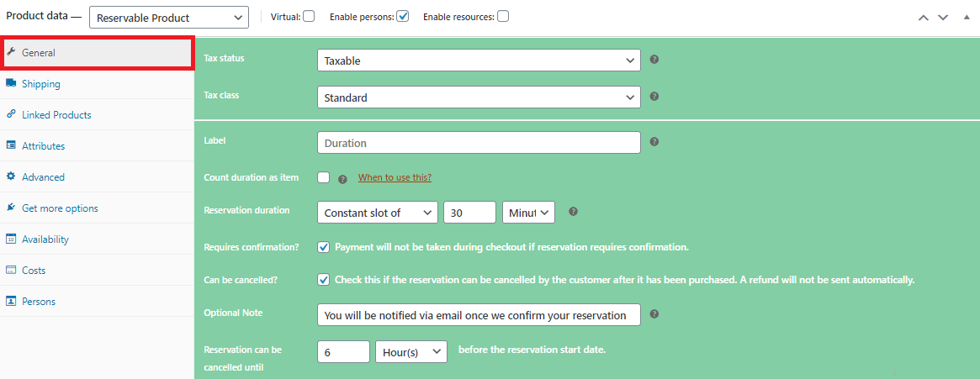Toggle Requires confirmation checkbox
The image size is (980, 379).
tap(324, 246)
